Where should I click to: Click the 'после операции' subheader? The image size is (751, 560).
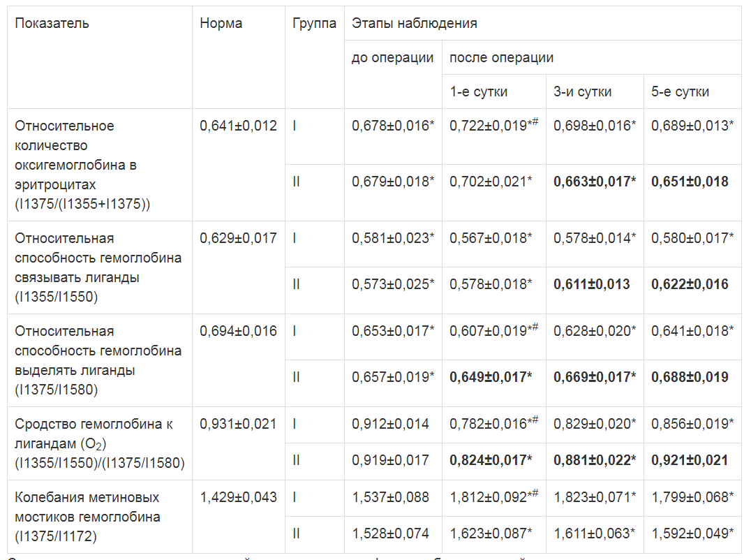click(x=501, y=57)
